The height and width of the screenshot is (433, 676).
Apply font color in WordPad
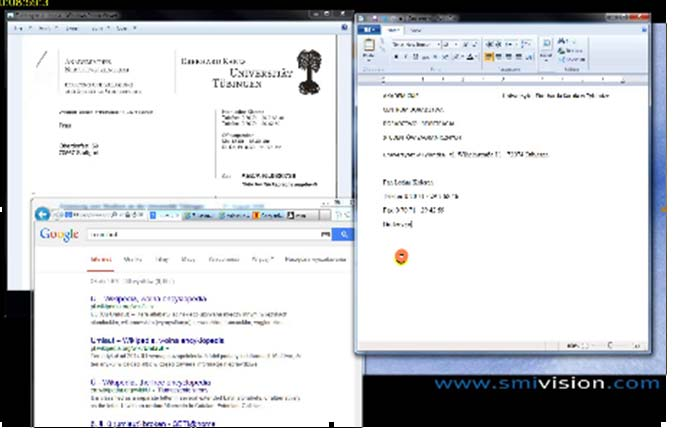pyautogui.click(x=470, y=57)
